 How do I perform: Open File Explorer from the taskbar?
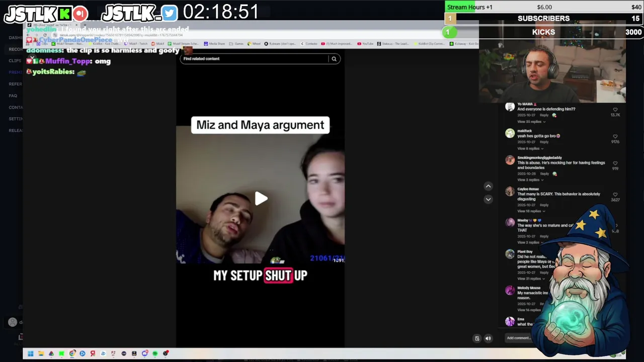click(41, 353)
